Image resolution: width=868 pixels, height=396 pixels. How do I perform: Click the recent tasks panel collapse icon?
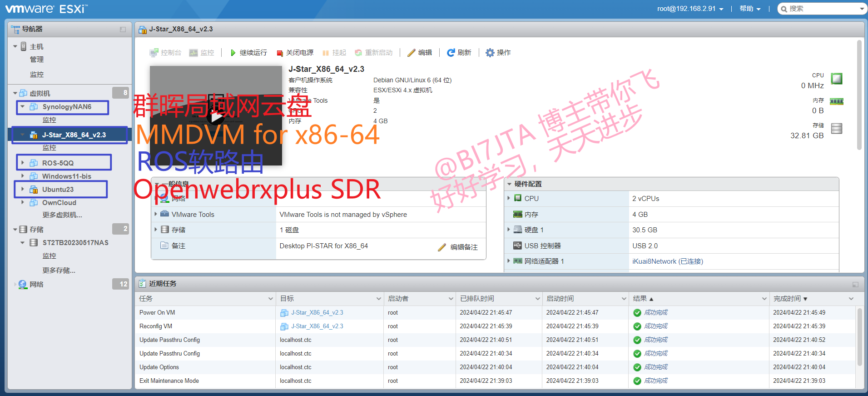pyautogui.click(x=855, y=284)
